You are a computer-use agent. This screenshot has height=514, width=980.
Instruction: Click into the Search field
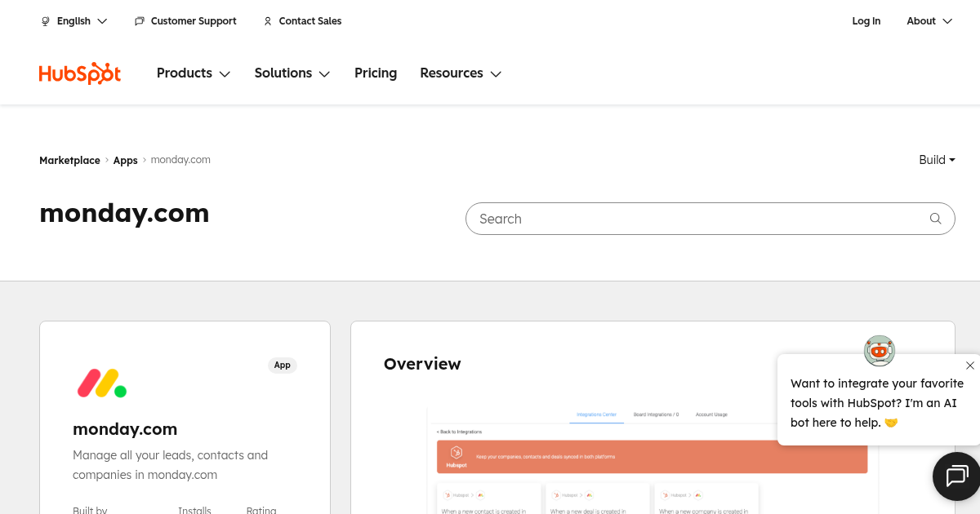(x=710, y=219)
